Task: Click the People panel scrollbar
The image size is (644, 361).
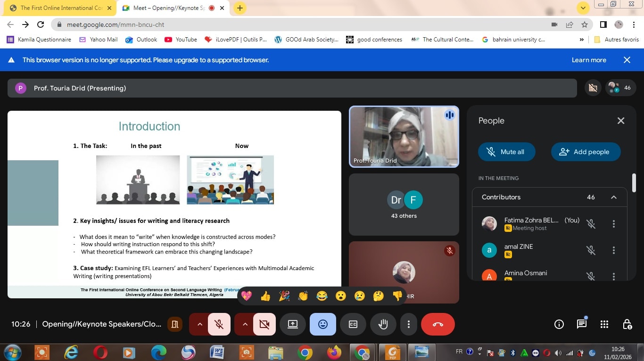Action: click(x=634, y=183)
